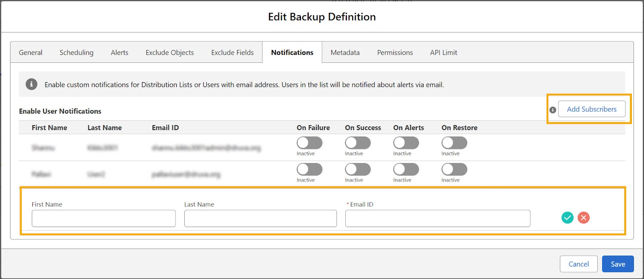Toggle On Failure for first subscriber row

point(309,143)
